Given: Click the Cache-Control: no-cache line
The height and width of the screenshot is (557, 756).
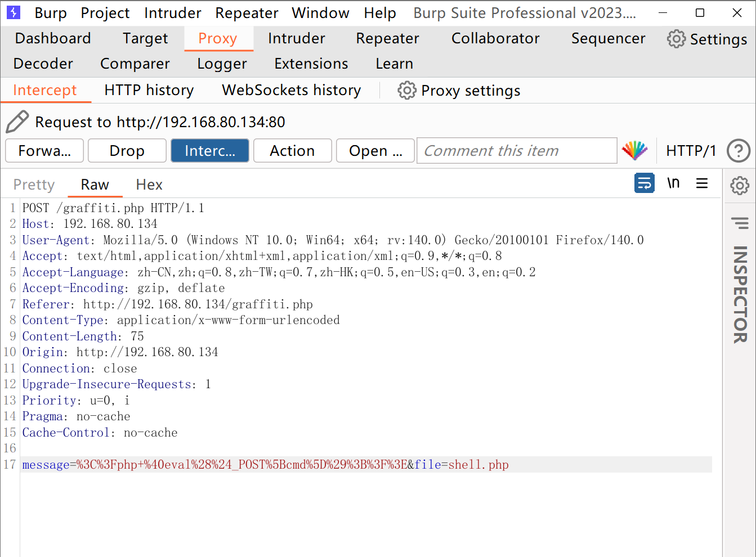Looking at the screenshot, I should pyautogui.click(x=100, y=433).
